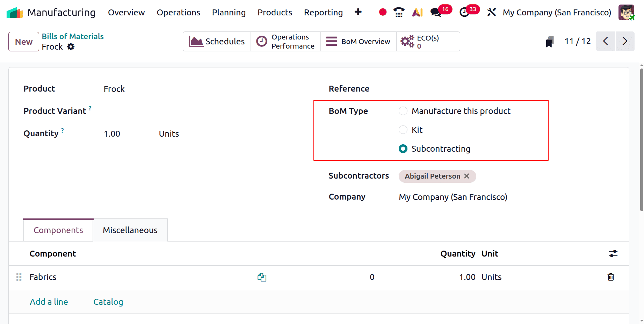Open Operations Performance report
Image resolution: width=644 pixels, height=324 pixels.
pos(286,42)
